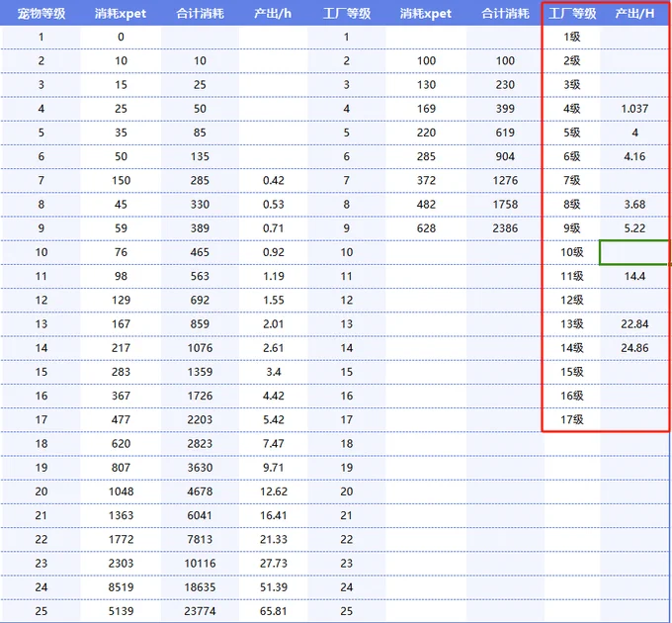Screen dimensions: 672x623
Task: Select the pet cumulative cost cell 23774
Action: tap(201, 611)
